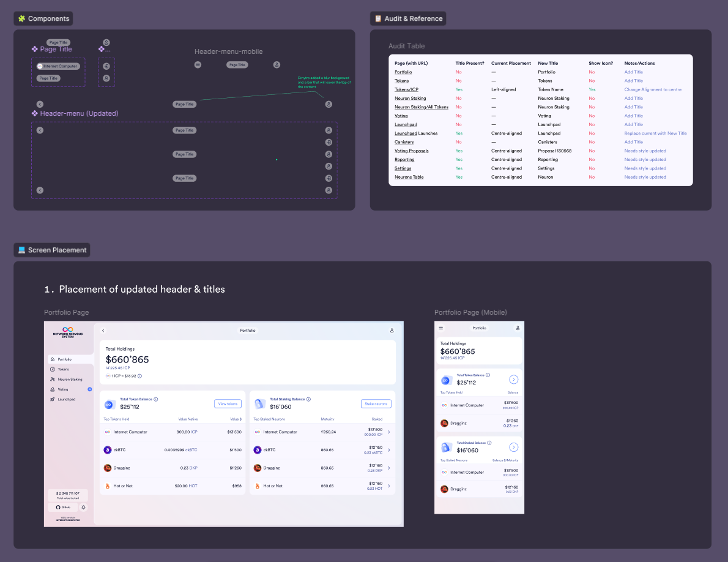The image size is (728, 562).
Task: Click the user account icon in desktop Portfolio header
Action: (x=392, y=331)
